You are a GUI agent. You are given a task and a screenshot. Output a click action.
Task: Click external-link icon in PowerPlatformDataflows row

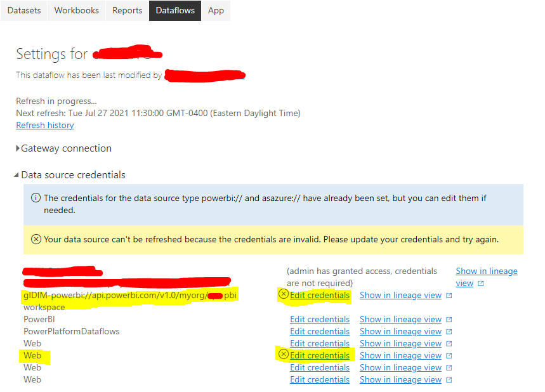point(449,332)
